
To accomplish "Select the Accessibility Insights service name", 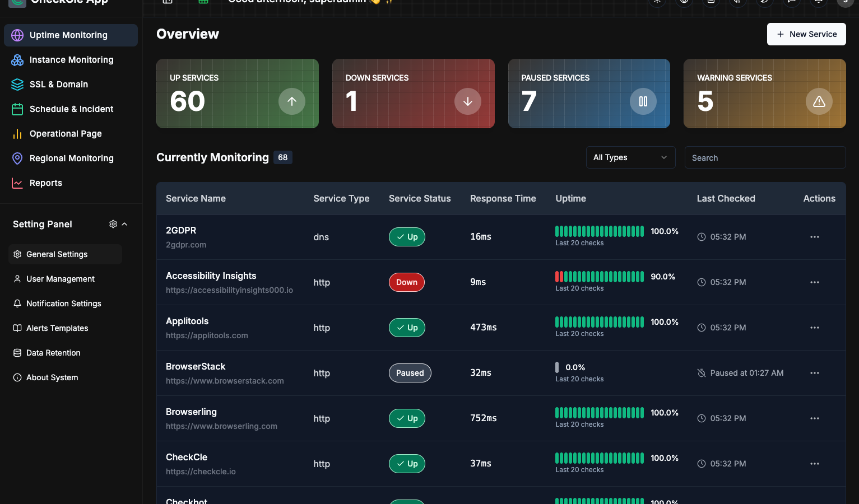I will (x=211, y=276).
